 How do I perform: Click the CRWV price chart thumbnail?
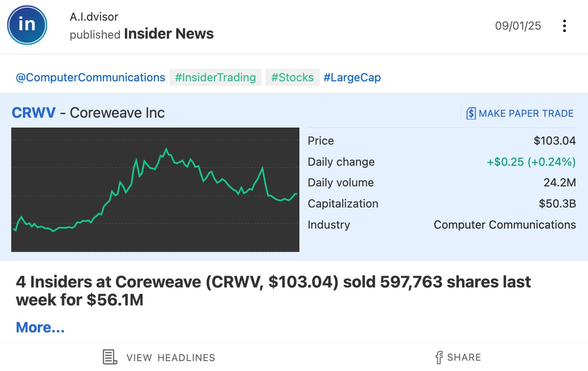155,190
